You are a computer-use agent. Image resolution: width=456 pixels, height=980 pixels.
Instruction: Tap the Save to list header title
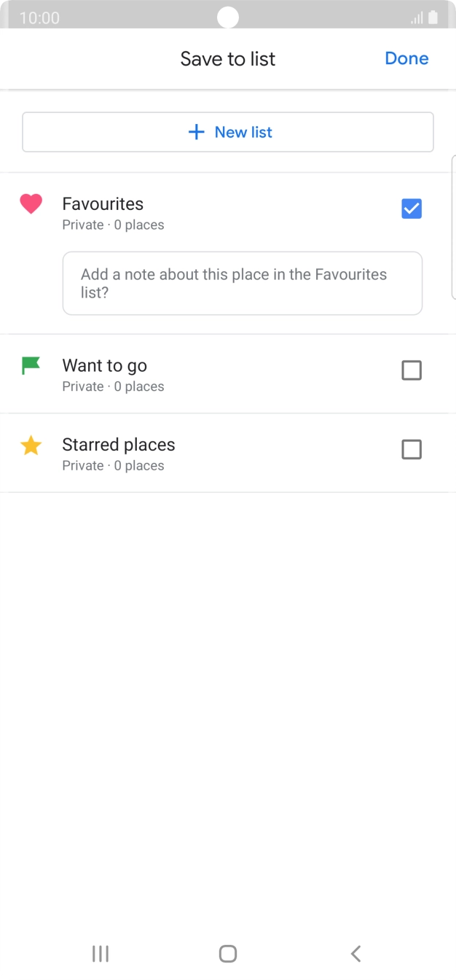click(228, 59)
